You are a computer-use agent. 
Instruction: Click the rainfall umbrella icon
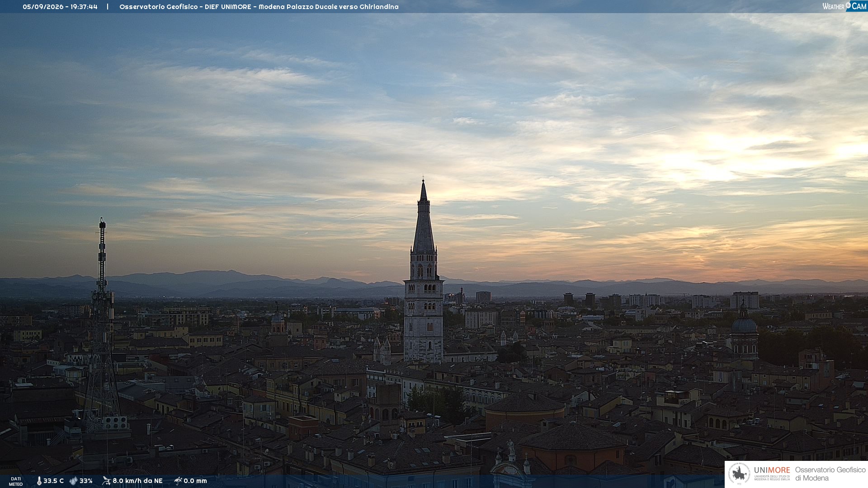[178, 481]
